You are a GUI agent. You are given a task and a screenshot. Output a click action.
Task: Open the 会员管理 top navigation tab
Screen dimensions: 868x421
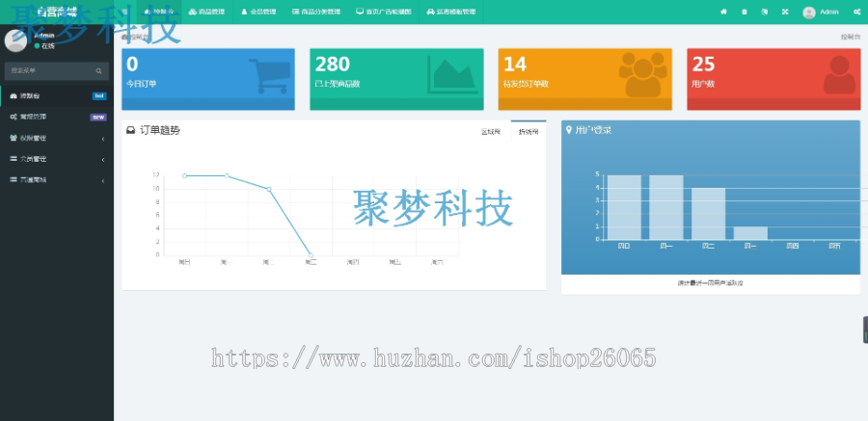(x=258, y=12)
